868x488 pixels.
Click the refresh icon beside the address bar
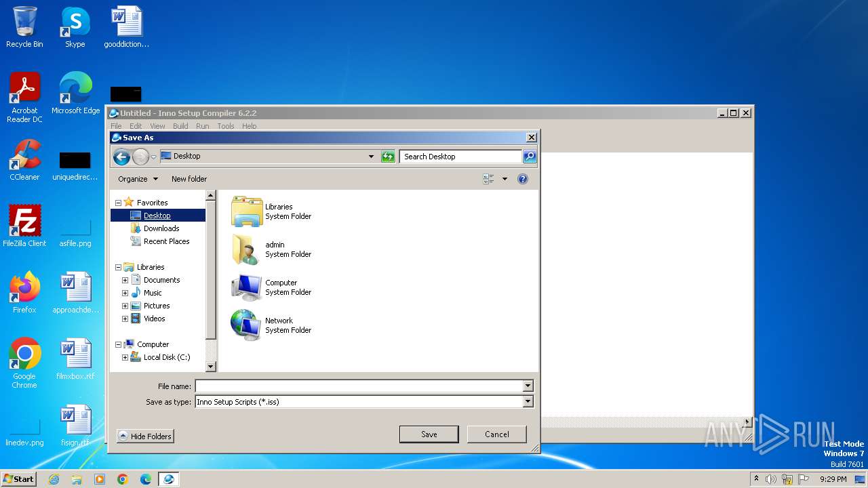(388, 157)
